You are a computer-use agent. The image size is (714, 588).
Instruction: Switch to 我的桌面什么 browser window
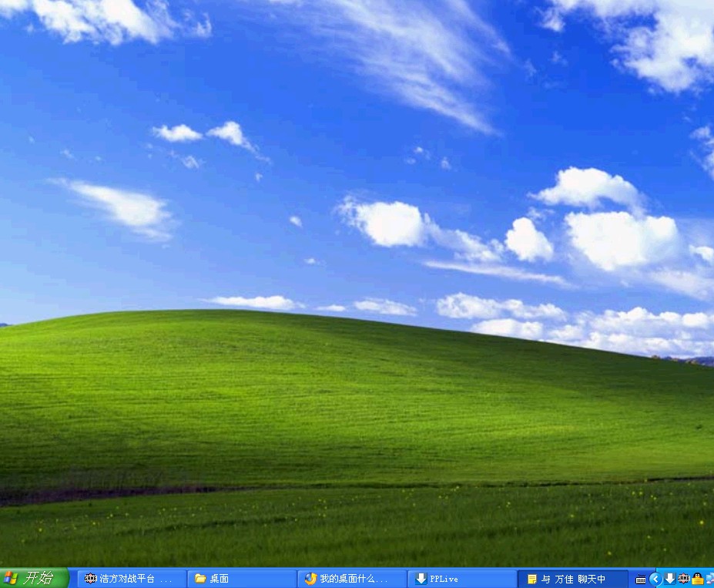point(352,579)
